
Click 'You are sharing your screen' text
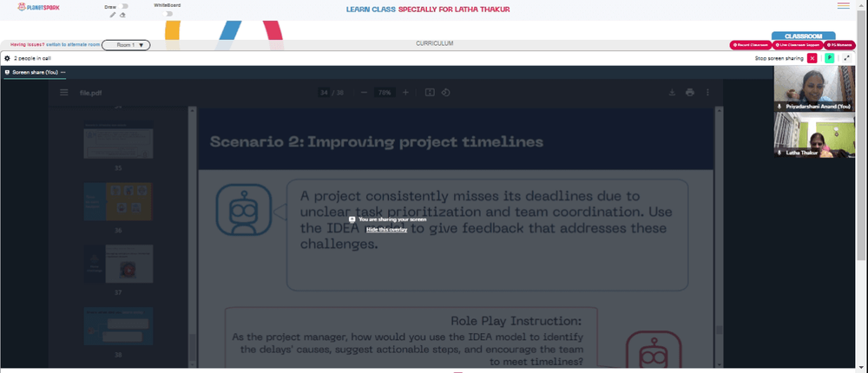[392, 219]
